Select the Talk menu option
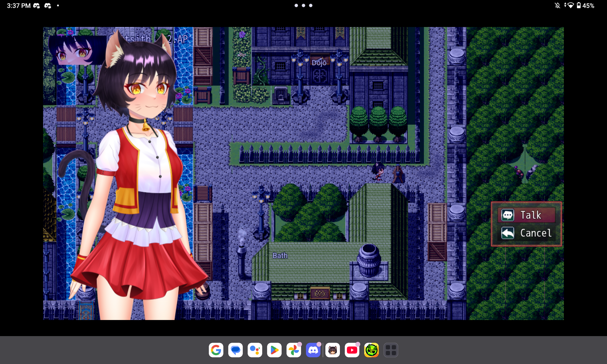 click(x=527, y=215)
